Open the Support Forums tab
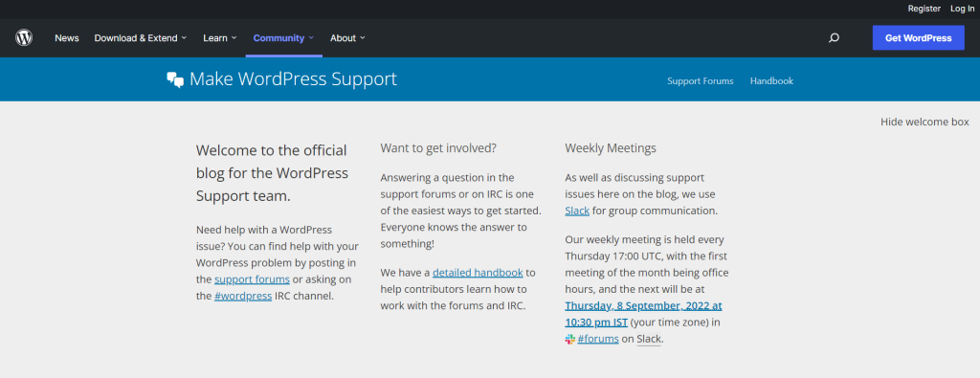Viewport: 980px width, 378px height. [x=700, y=81]
